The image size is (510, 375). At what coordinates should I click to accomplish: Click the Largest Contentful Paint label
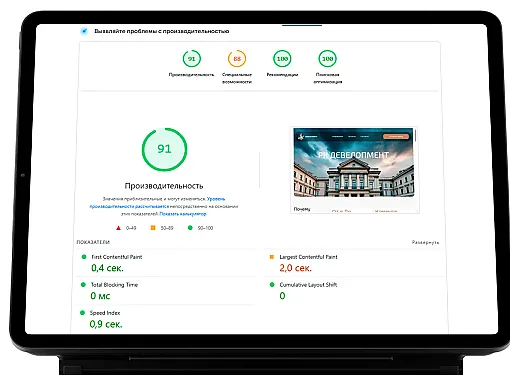click(x=308, y=257)
